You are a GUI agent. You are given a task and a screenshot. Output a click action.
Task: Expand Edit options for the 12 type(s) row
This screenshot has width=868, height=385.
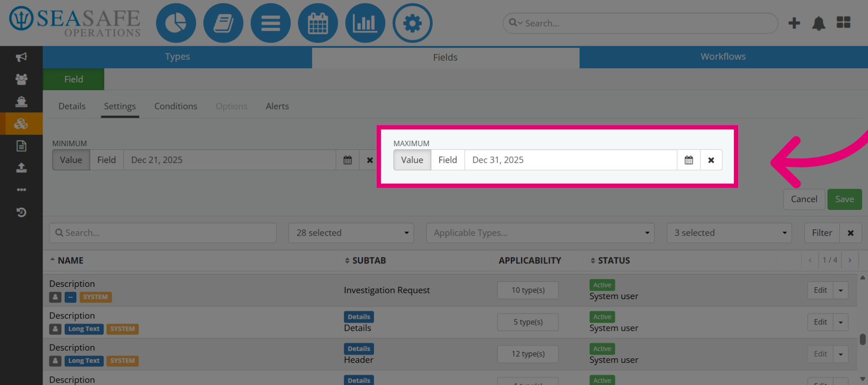[x=841, y=354]
